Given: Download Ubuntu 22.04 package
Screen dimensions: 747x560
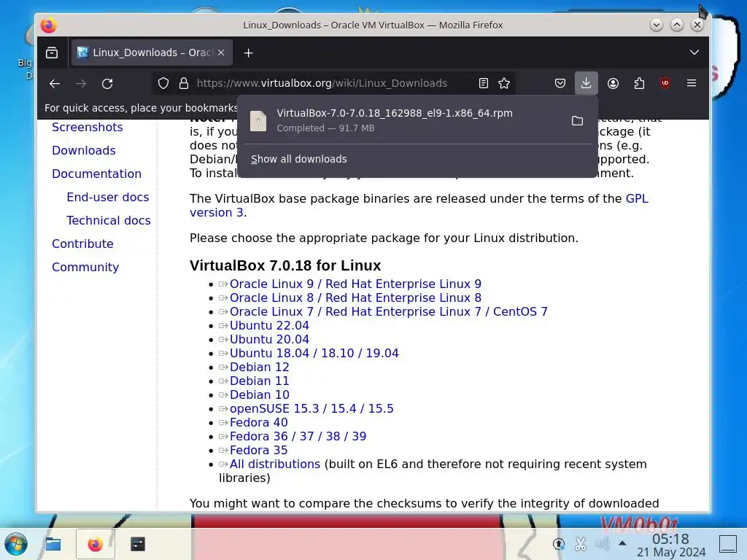Looking at the screenshot, I should click(x=269, y=325).
